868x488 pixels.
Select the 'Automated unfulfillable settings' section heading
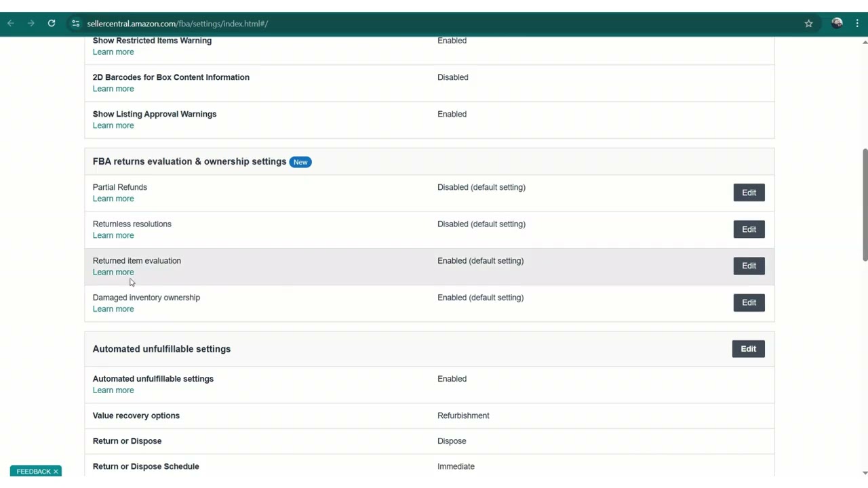(161, 349)
